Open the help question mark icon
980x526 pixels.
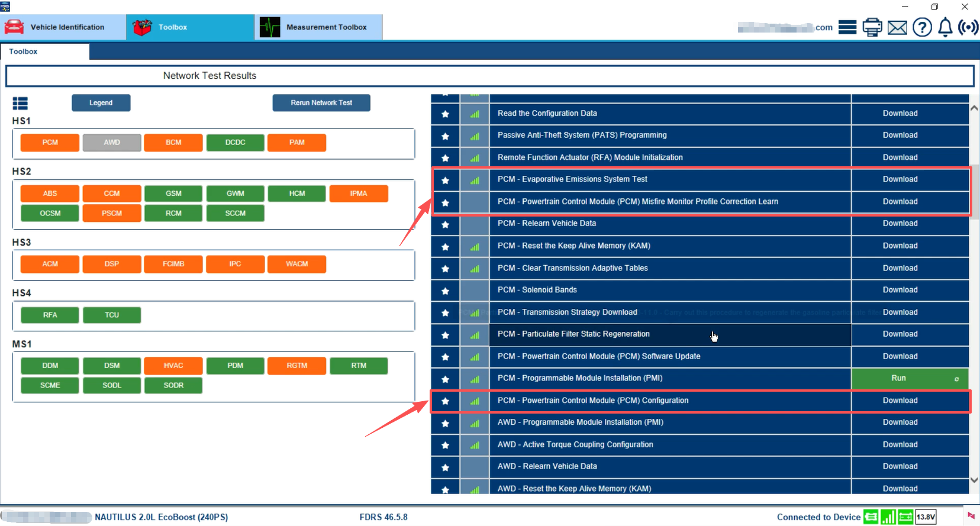[x=922, y=27]
